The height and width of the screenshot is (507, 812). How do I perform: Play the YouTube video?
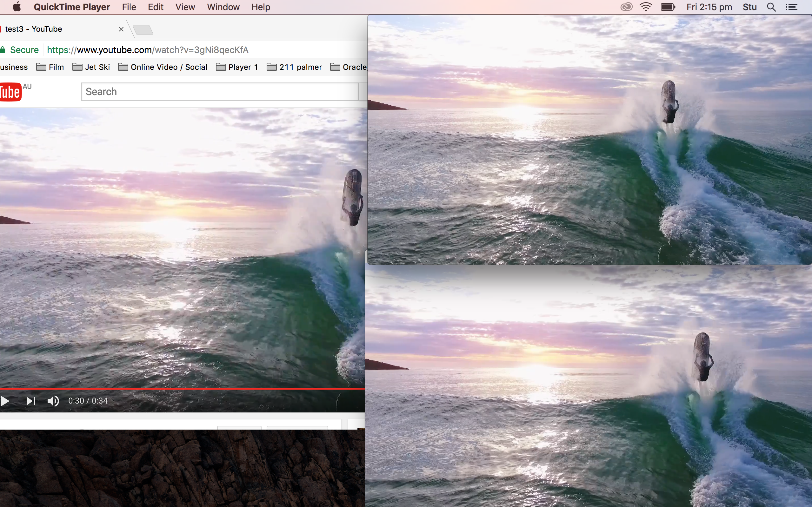[5, 401]
